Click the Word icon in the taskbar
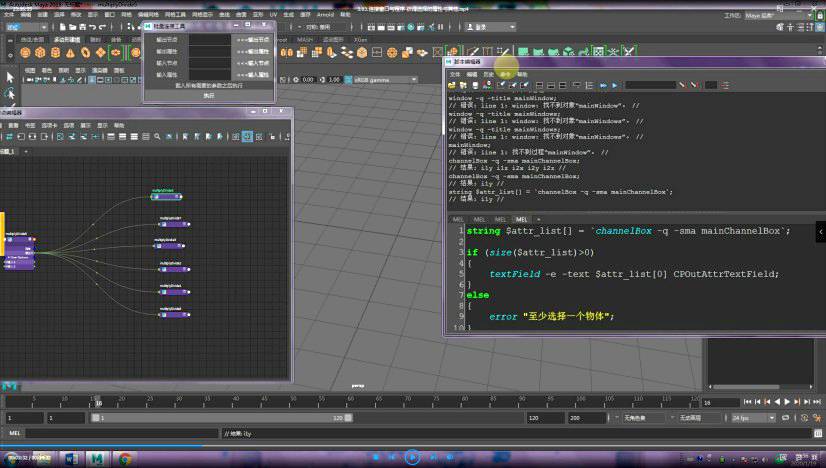Viewport: 826px width, 468px height. (x=71, y=459)
